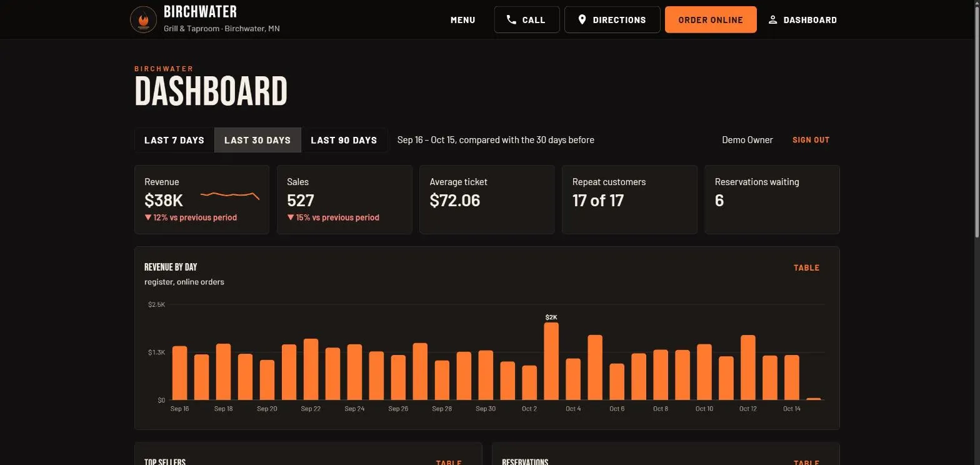Image resolution: width=980 pixels, height=465 pixels.
Task: Switch to Last 90 Days range
Action: [344, 140]
